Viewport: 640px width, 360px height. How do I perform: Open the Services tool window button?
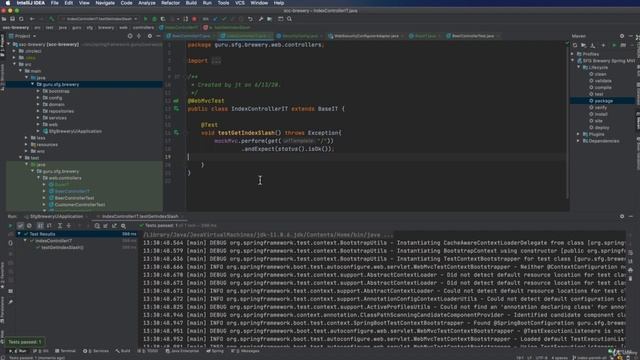tap(96, 351)
